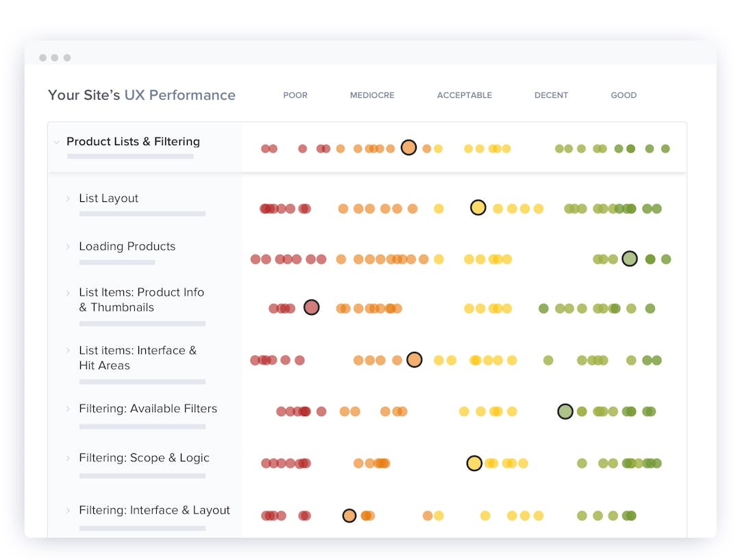Click the circled orange dot in Filtering: Interface & Layout
Viewport: 740px width, 560px height.
(349, 514)
